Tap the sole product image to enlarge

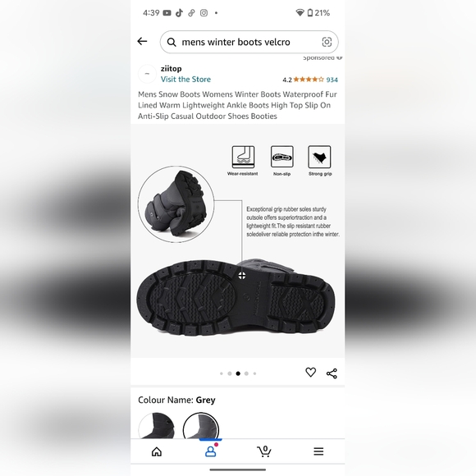(x=238, y=240)
